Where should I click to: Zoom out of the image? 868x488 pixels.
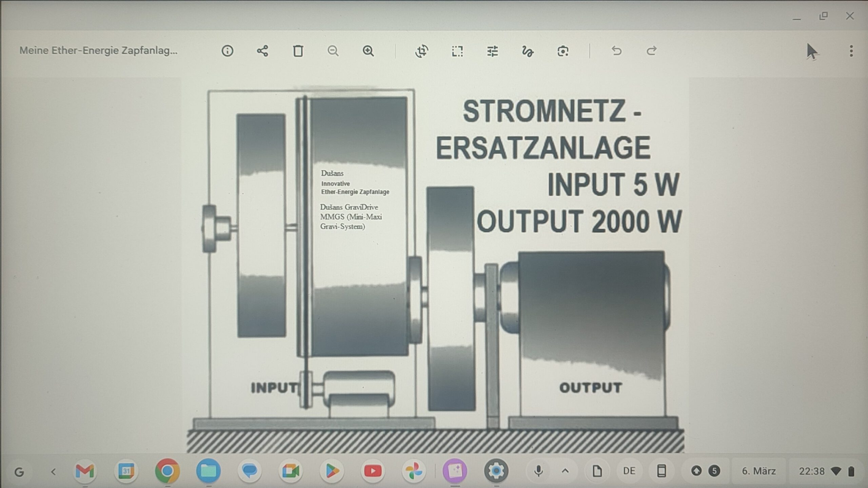333,51
